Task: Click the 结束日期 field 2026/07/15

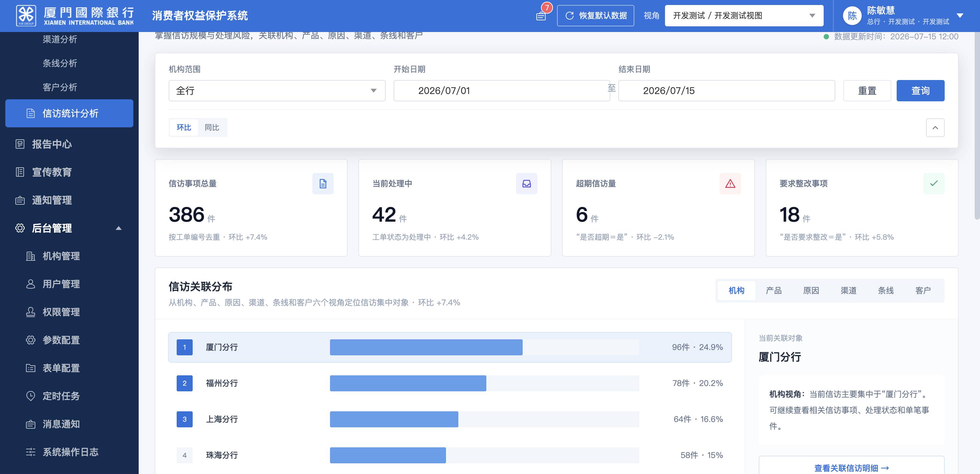Action: point(726,91)
